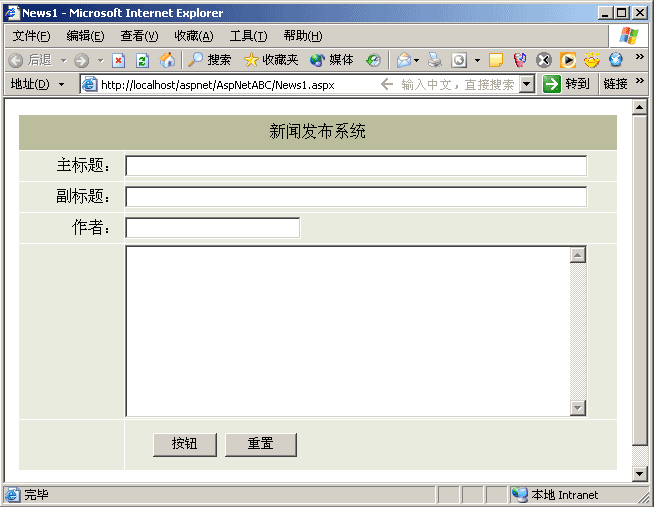654x507 pixels.
Task: Focus the main title (主标题) text field
Action: (x=356, y=166)
